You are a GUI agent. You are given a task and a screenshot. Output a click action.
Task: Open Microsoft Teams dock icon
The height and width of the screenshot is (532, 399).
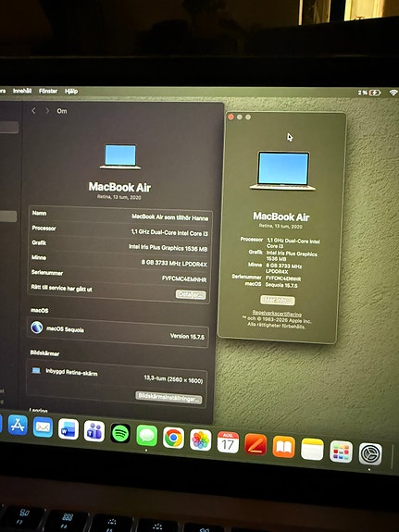coord(94,431)
